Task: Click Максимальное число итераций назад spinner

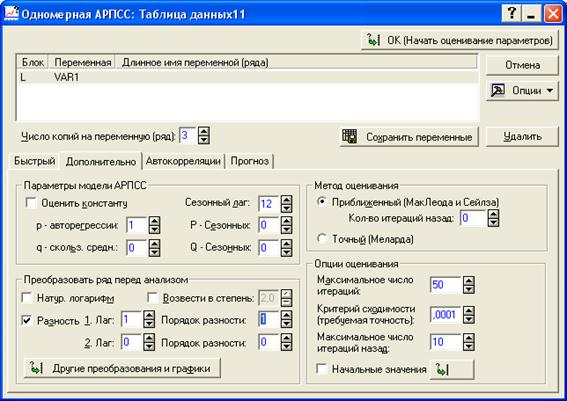Action: (469, 342)
